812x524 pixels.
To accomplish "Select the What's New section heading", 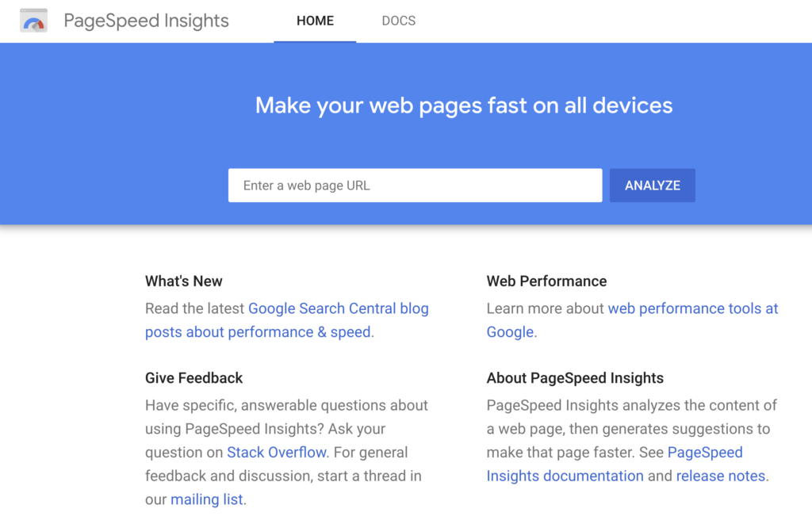I will (x=184, y=281).
